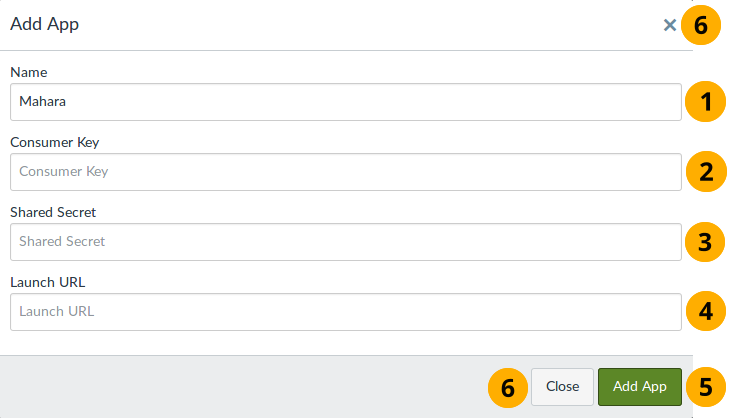The image size is (733, 418).
Task: Click the Consumer Key field label
Action: [x=54, y=142]
